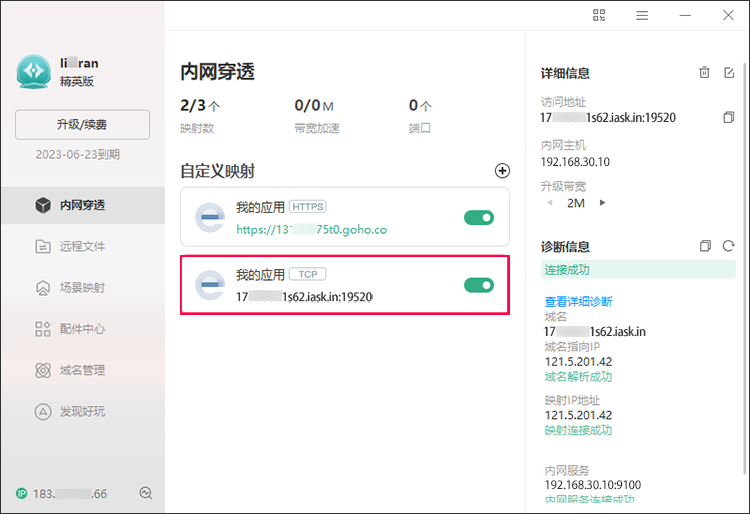
Task: Select the TCP 我的应用 mapping card
Action: 345,285
